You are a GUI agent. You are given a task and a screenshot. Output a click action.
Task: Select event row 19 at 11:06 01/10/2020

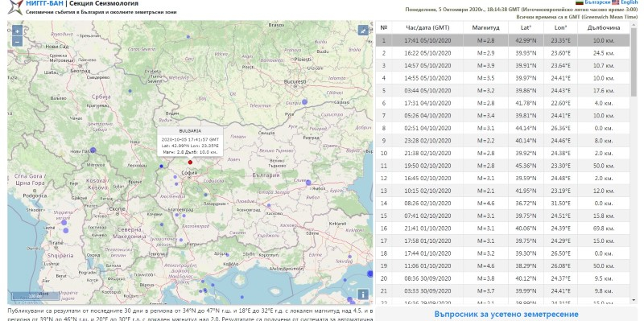[502, 266]
